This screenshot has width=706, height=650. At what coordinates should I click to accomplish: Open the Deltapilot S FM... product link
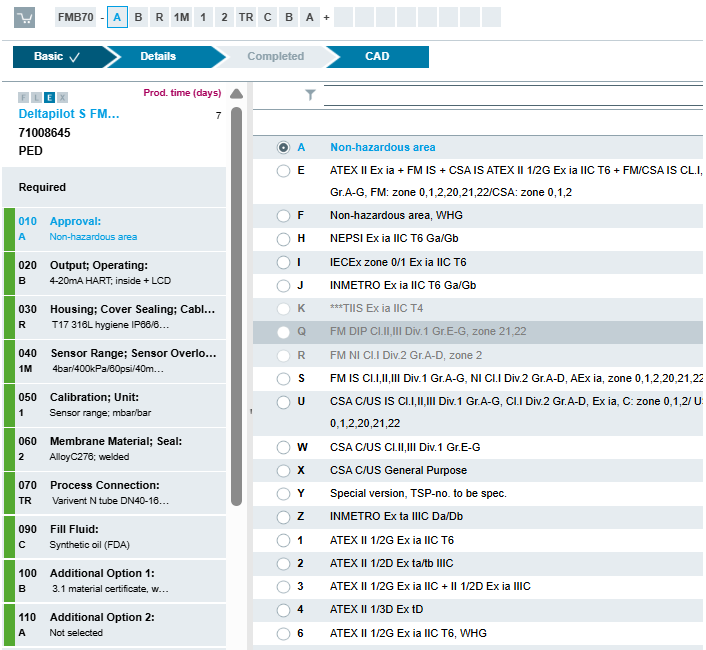pos(69,114)
